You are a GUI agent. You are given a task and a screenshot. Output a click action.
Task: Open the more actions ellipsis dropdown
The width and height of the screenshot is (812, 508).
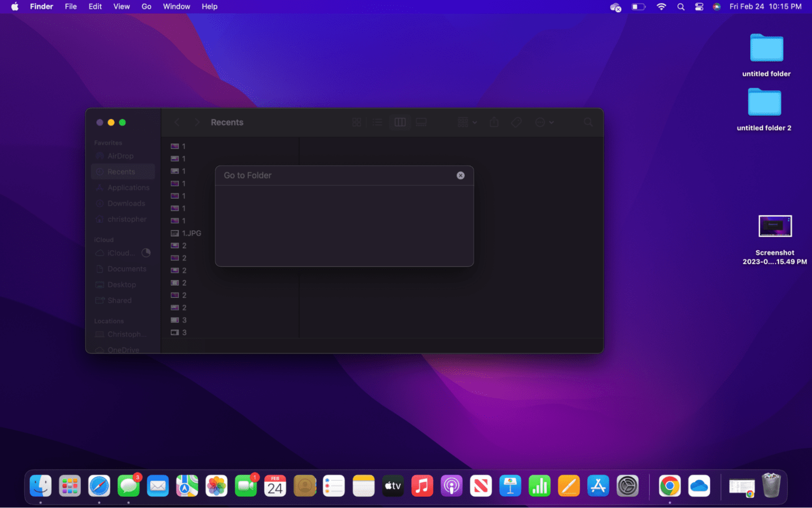coord(545,122)
